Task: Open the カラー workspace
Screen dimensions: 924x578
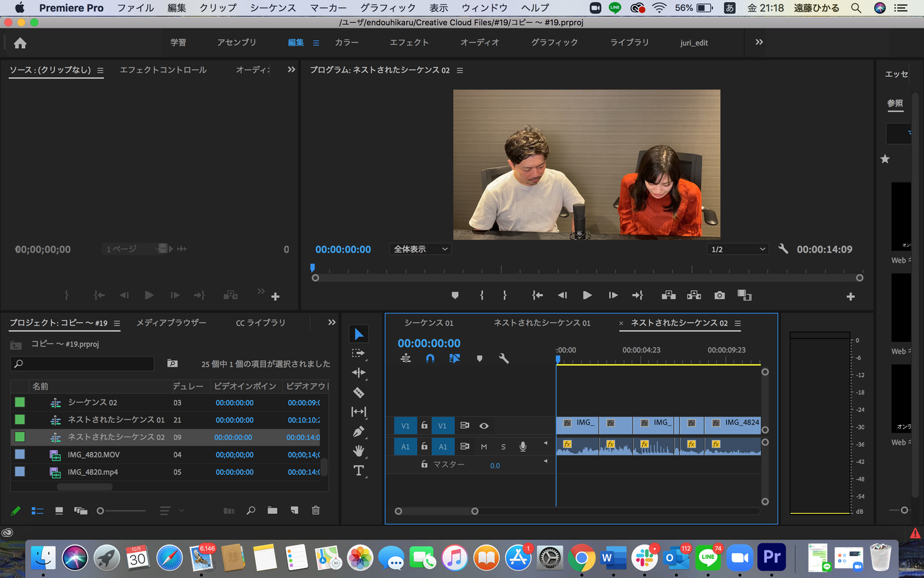Action: pyautogui.click(x=346, y=42)
